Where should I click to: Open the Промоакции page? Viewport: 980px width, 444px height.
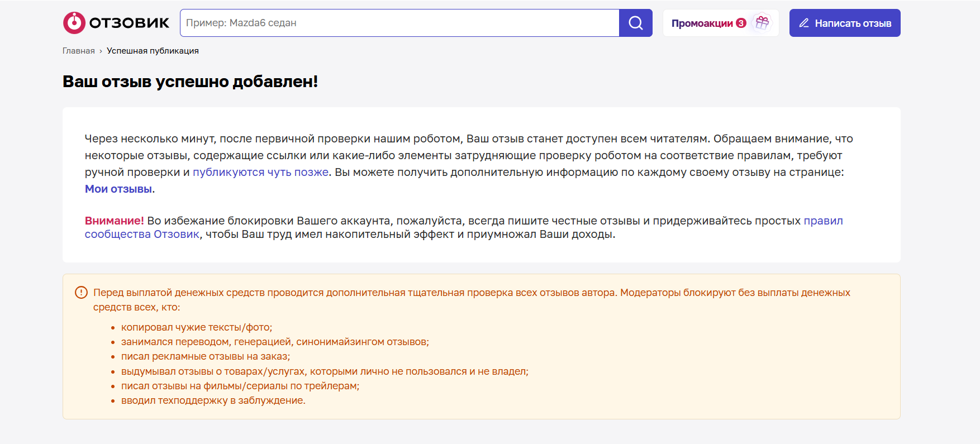[702, 23]
